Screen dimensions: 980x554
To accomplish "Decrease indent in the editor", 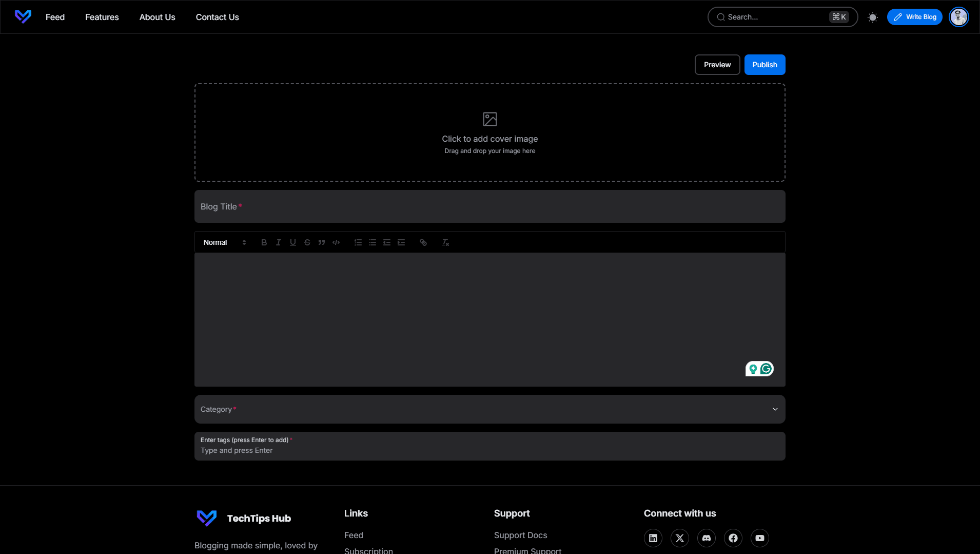I will click(387, 242).
